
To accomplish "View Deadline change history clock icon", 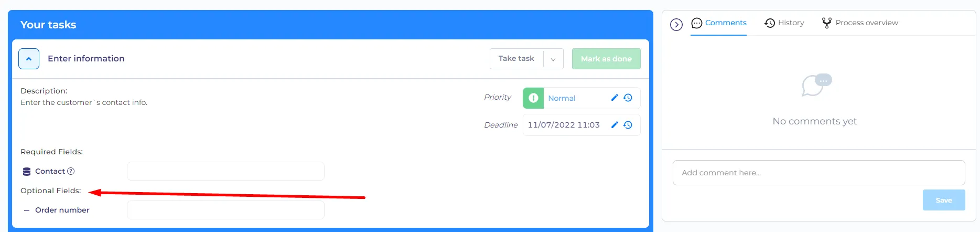I will (628, 125).
